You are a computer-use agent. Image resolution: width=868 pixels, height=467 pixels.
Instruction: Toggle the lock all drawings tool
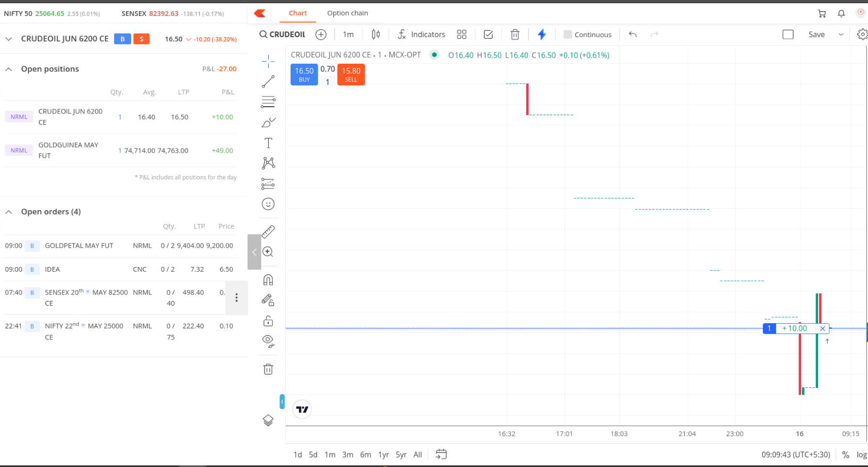[268, 321]
